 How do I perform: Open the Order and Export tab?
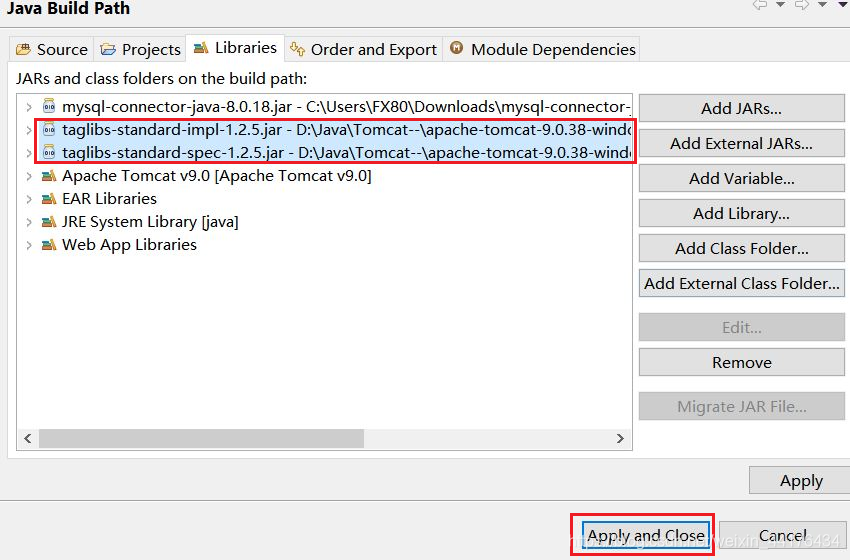point(363,49)
